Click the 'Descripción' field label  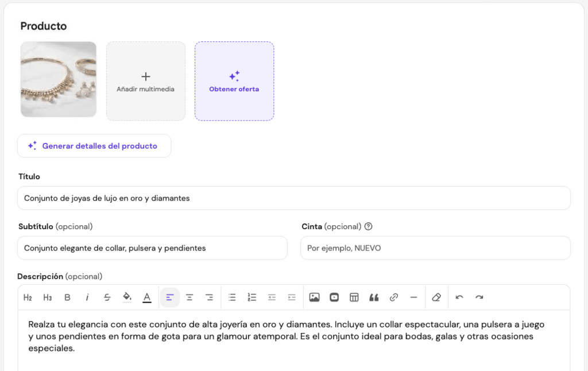(40, 276)
